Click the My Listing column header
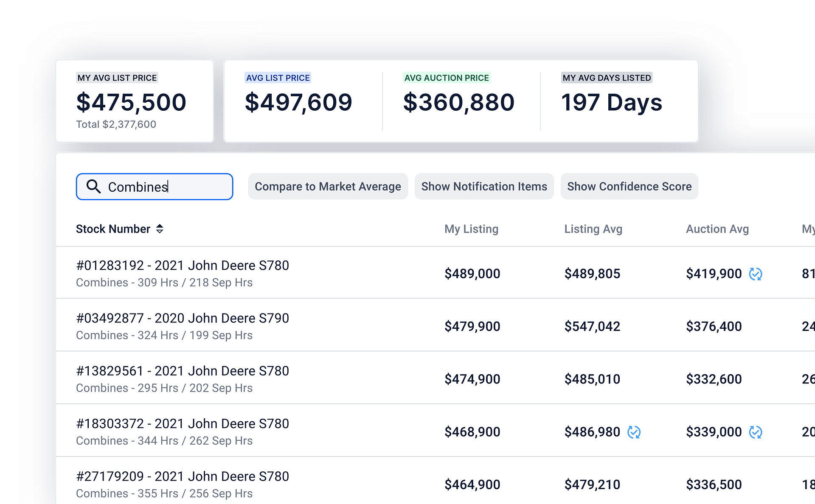 click(x=471, y=229)
